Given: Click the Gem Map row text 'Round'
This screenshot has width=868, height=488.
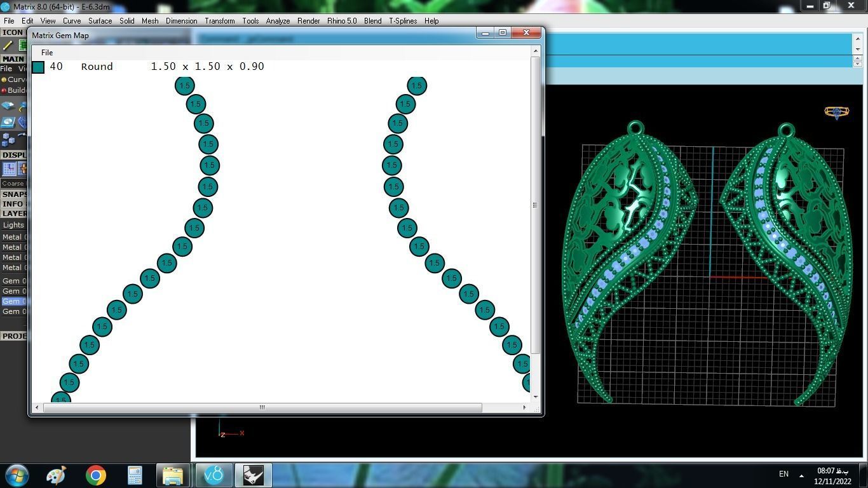Looking at the screenshot, I should (x=97, y=67).
